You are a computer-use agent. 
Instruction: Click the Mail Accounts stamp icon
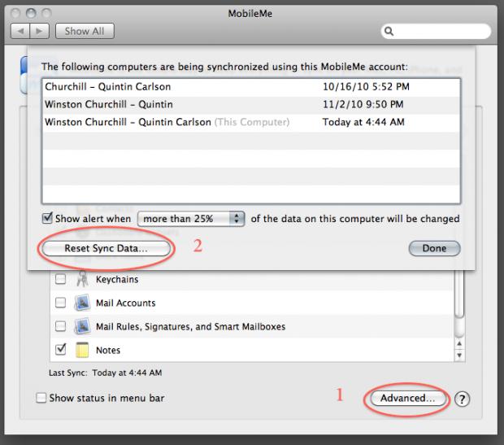point(81,303)
